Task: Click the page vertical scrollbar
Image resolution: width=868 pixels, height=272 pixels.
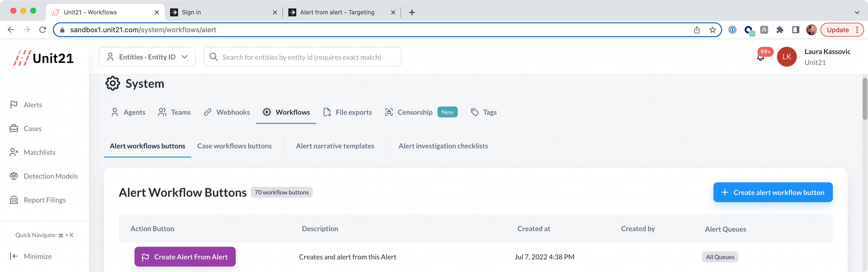Action: pos(865,99)
